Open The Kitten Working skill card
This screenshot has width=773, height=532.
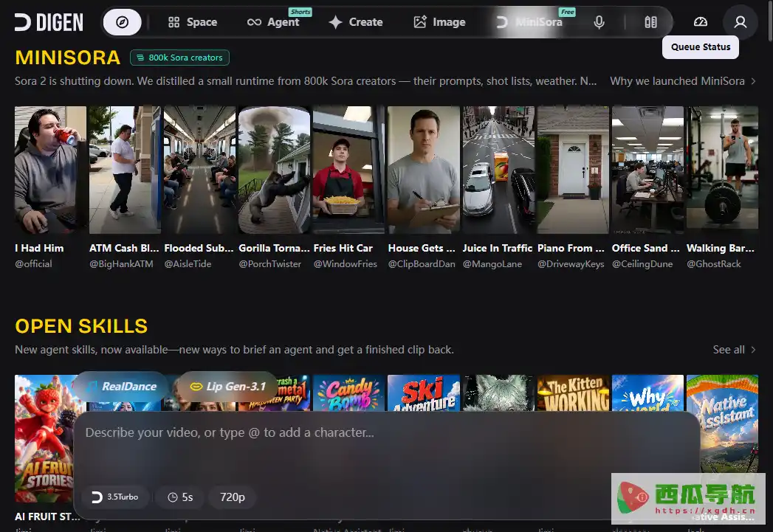573,393
